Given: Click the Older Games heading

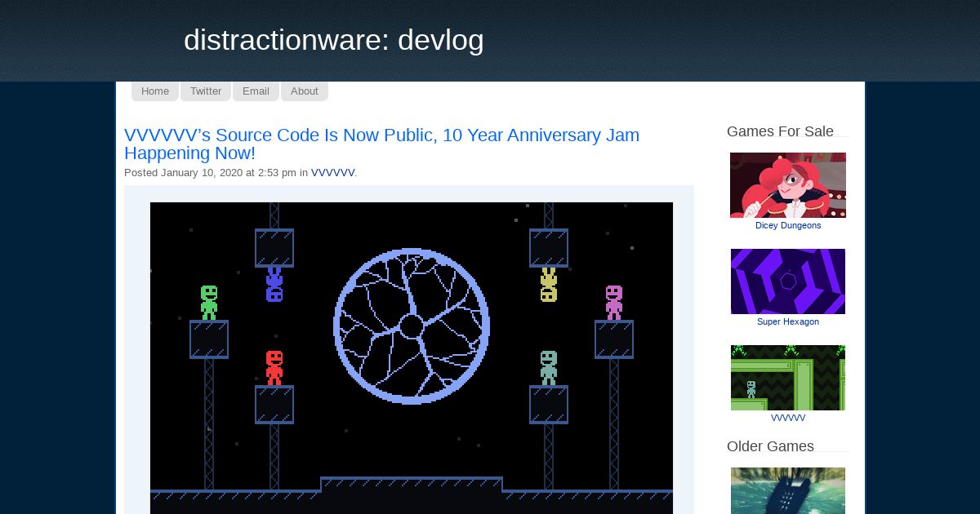Looking at the screenshot, I should (x=770, y=446).
